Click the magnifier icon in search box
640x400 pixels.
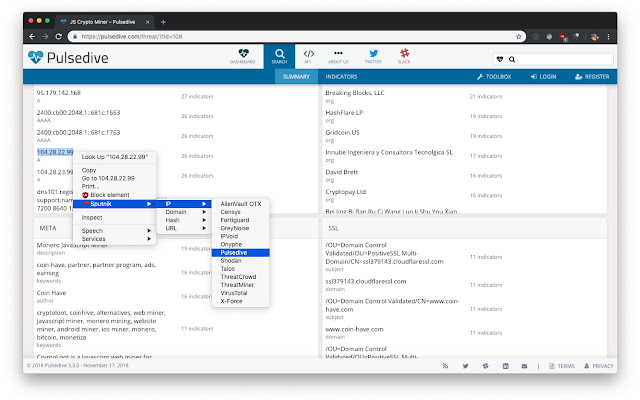[512, 59]
